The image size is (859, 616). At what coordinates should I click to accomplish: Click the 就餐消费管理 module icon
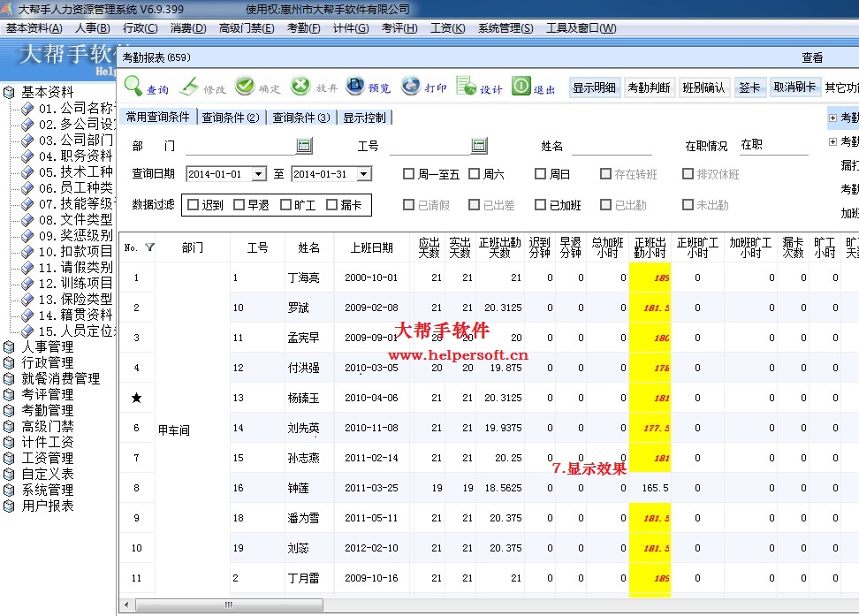point(9,378)
